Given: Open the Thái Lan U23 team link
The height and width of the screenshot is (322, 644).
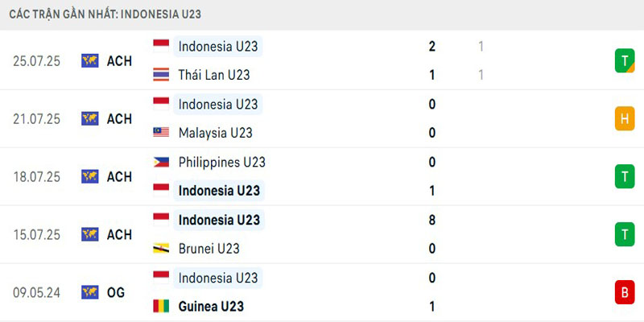Looking at the screenshot, I should coord(214,75).
